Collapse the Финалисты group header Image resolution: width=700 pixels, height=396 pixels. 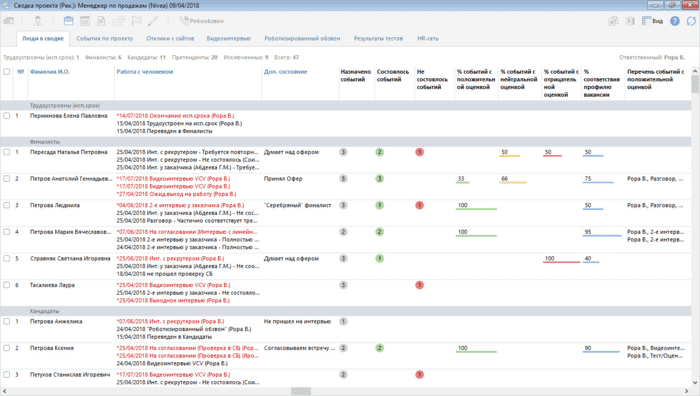point(45,142)
